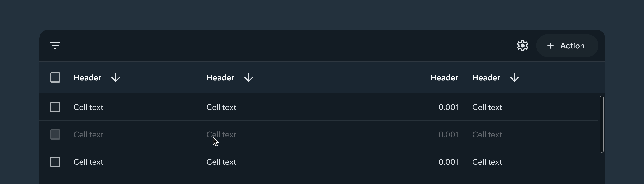This screenshot has width=644, height=184.
Task: Select first row's 0.001 value cell
Action: coord(448,107)
